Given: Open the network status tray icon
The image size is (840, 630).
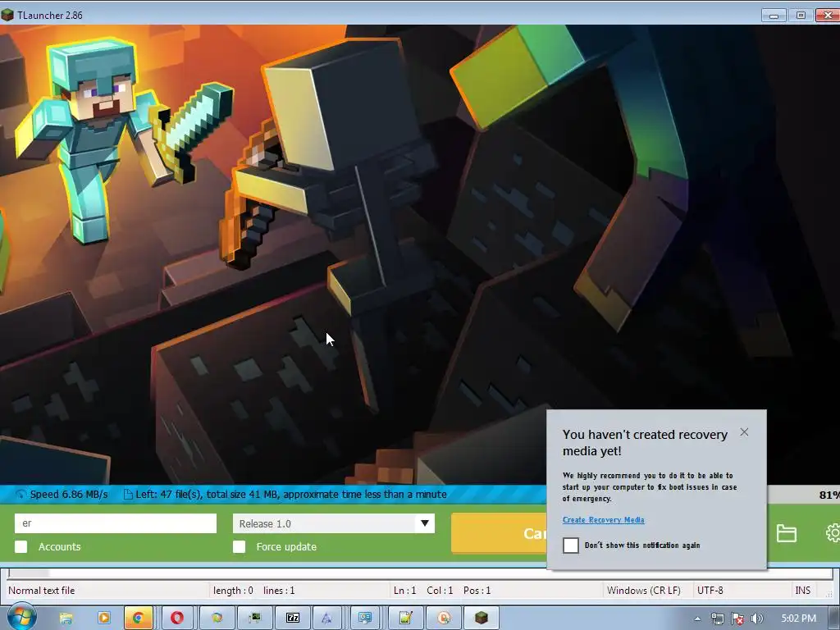Looking at the screenshot, I should [x=717, y=619].
